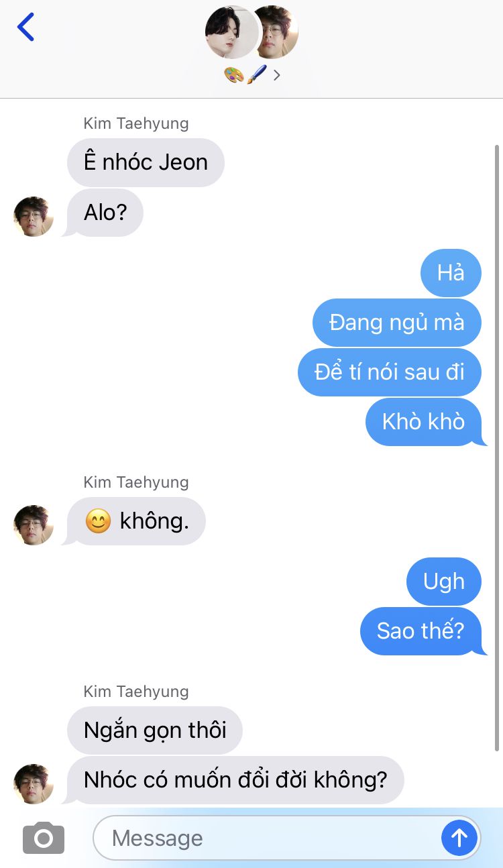Select the 'Sao thế?' sent bubble

(x=421, y=631)
